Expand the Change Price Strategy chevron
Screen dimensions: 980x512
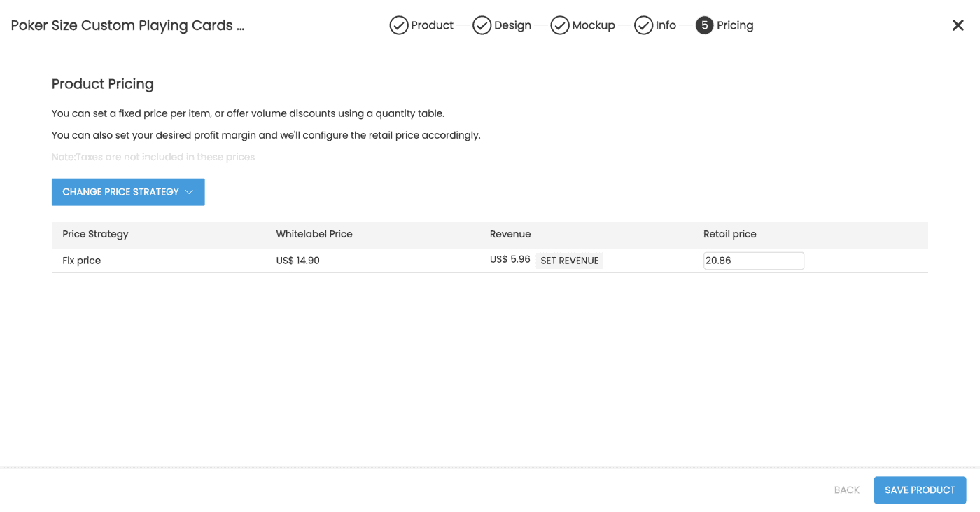tap(190, 192)
